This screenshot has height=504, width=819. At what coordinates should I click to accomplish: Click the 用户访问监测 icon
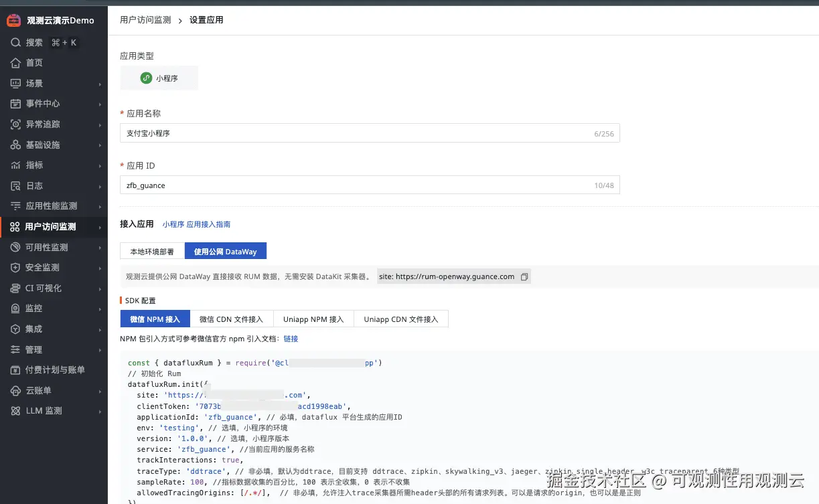click(x=15, y=227)
